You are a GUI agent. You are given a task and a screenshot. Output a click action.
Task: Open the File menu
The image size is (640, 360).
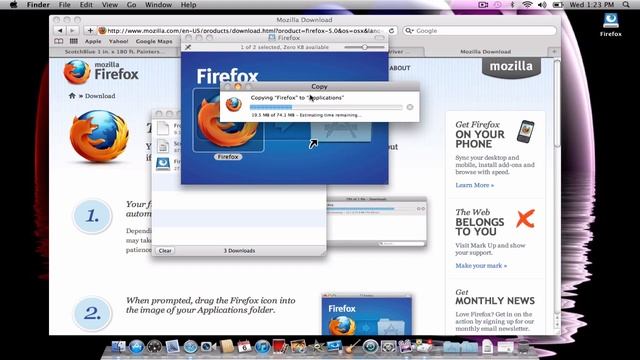click(64, 5)
